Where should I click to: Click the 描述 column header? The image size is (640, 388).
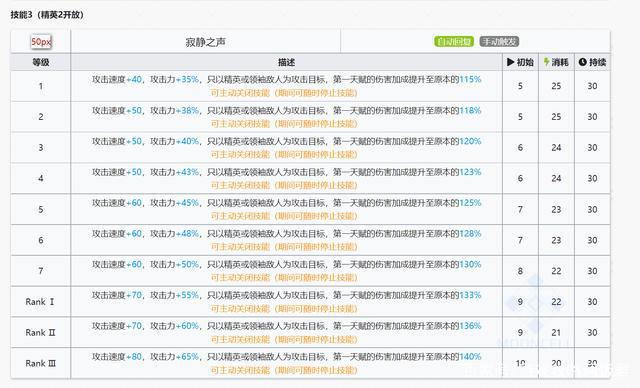click(286, 62)
